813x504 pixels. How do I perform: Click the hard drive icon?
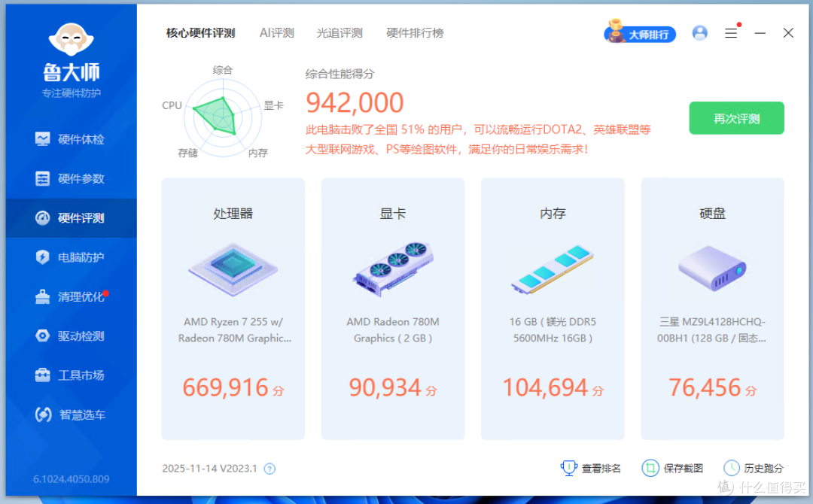coord(712,269)
